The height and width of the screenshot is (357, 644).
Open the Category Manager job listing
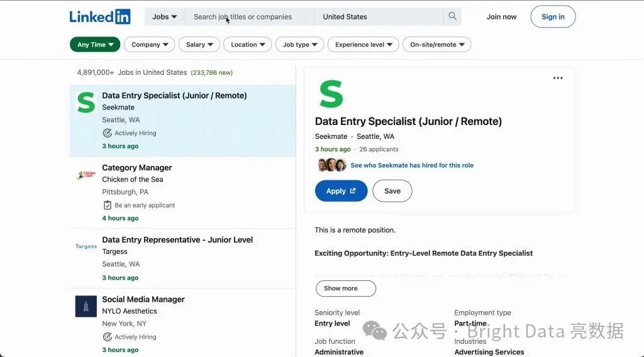tap(136, 168)
